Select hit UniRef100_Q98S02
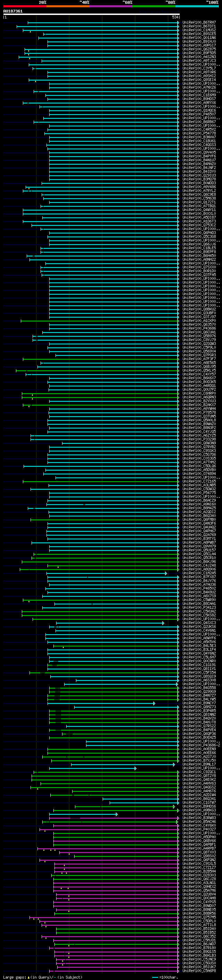222x980 pixels. pyautogui.click(x=199, y=856)
